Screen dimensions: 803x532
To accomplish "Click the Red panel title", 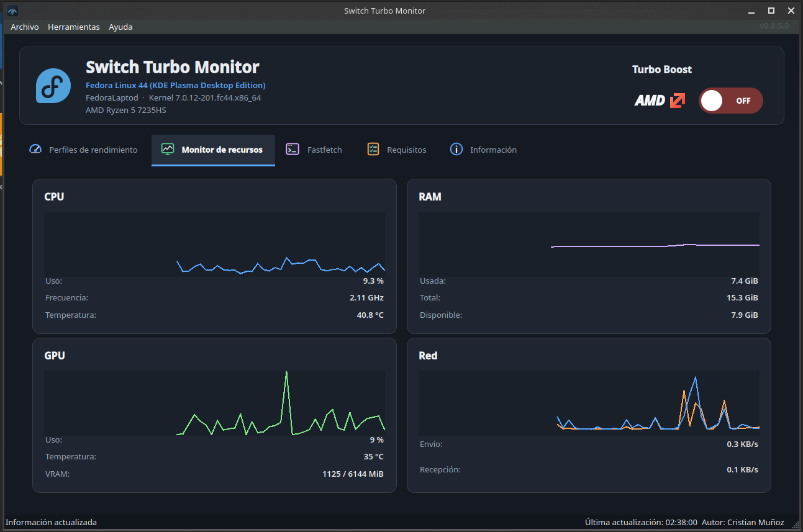I will (x=428, y=356).
